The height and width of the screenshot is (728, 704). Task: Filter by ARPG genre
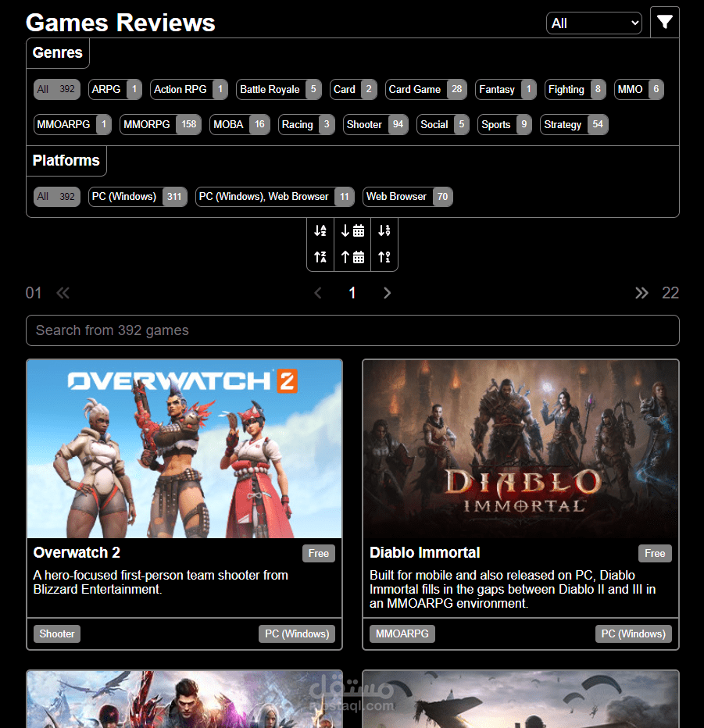[115, 89]
